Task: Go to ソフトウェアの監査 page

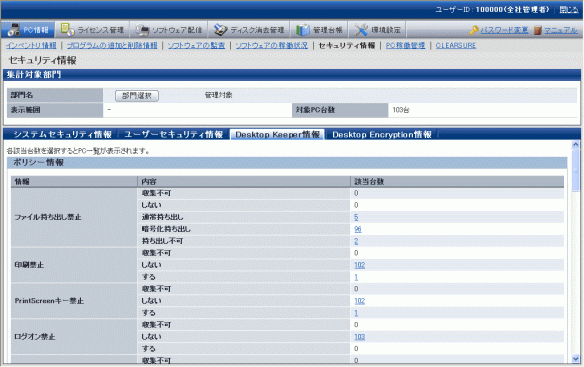Action: pos(196,45)
